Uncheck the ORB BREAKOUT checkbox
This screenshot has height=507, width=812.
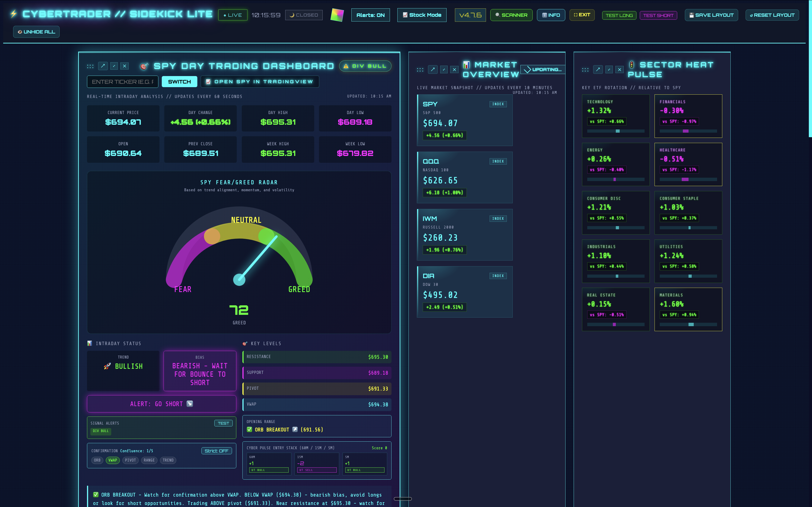click(x=250, y=430)
